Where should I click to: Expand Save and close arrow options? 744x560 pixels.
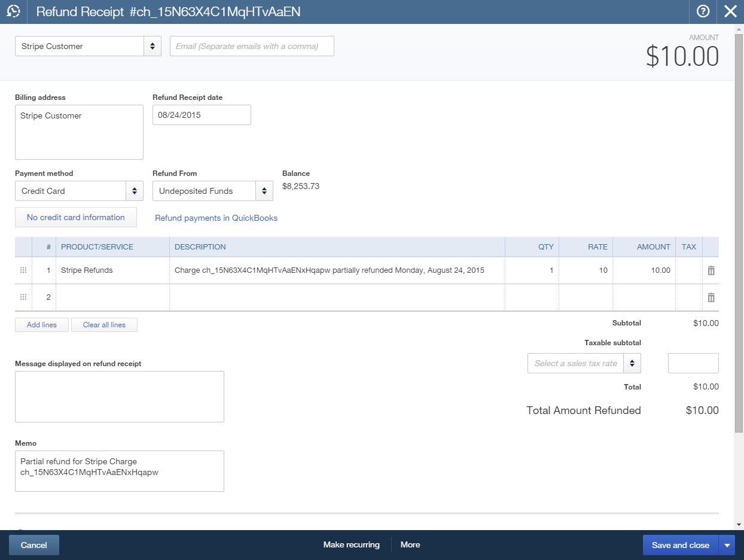coord(727,545)
